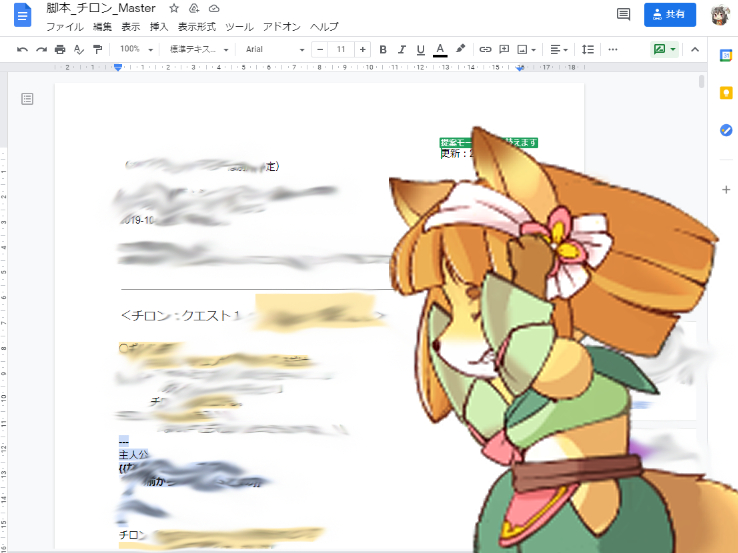Run spell check tool
This screenshot has width=738, height=553.
[x=79, y=49]
